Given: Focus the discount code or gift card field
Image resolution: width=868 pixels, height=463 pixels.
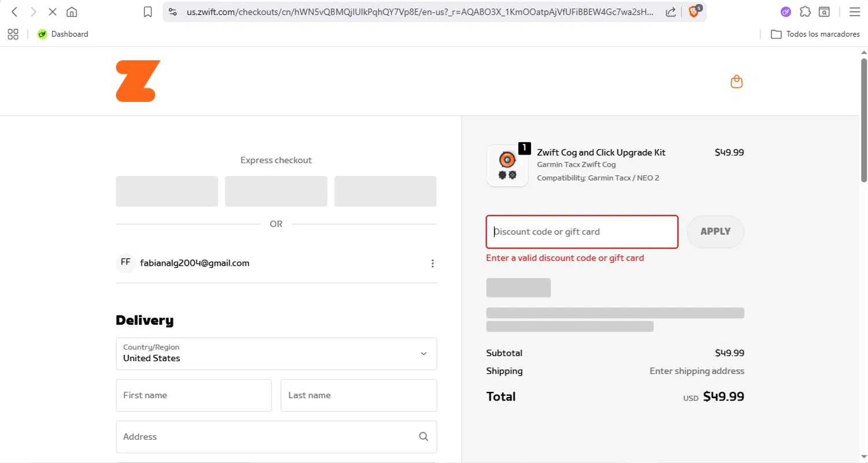Looking at the screenshot, I should [x=582, y=231].
